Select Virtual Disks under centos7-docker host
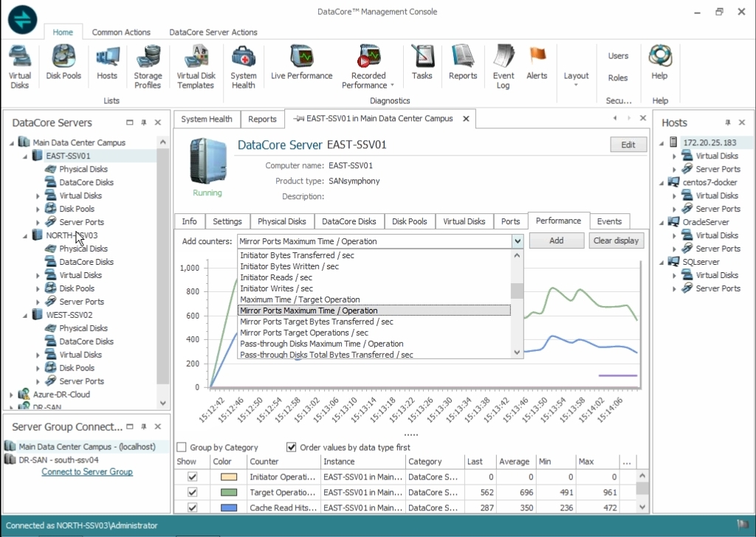The image size is (756, 537). 716,195
